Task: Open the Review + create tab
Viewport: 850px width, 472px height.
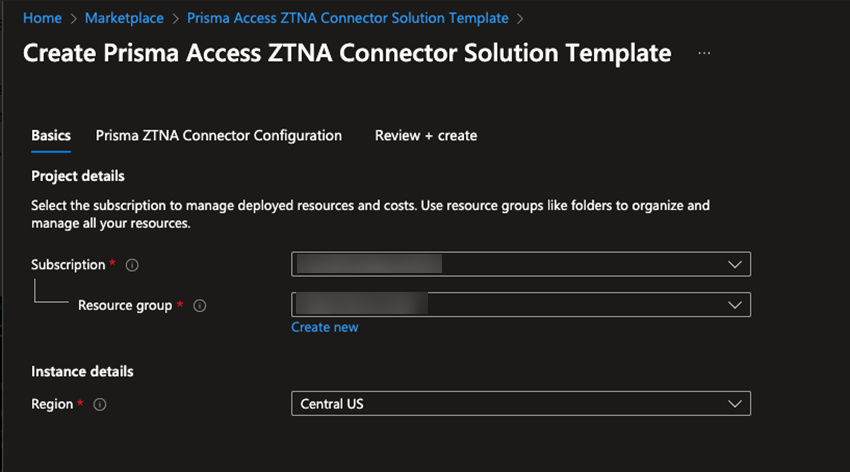Action: tap(425, 135)
